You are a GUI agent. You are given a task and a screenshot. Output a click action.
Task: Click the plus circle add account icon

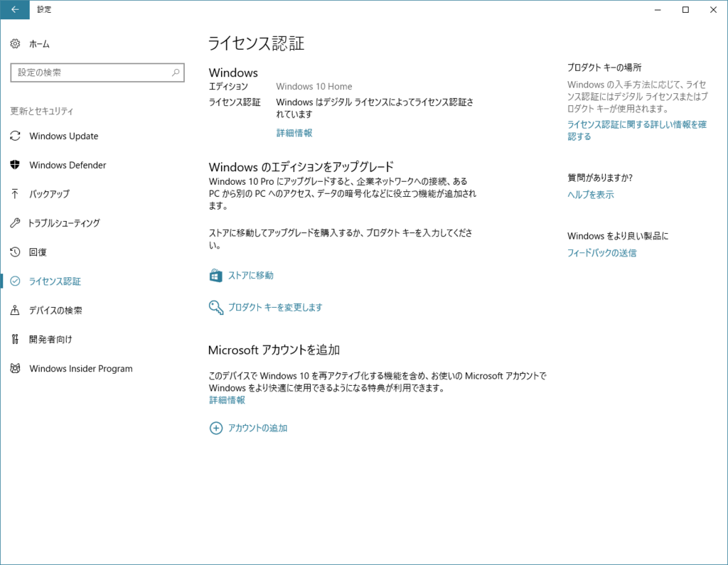pyautogui.click(x=216, y=428)
